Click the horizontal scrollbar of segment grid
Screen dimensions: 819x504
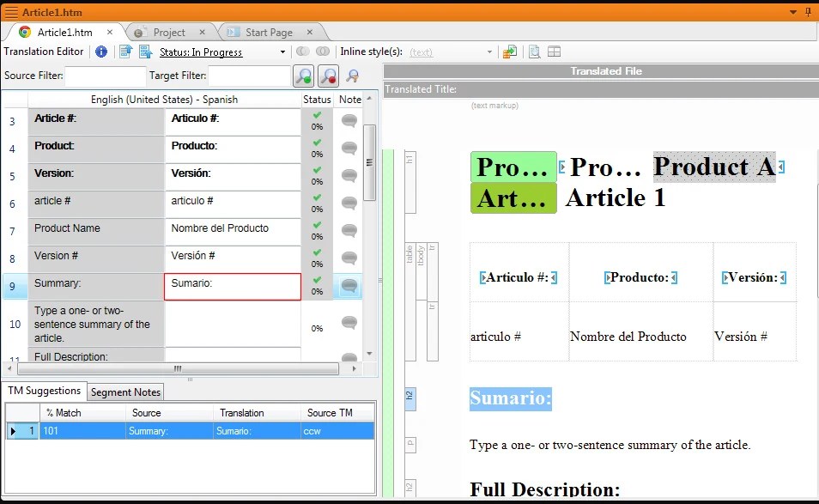point(178,368)
